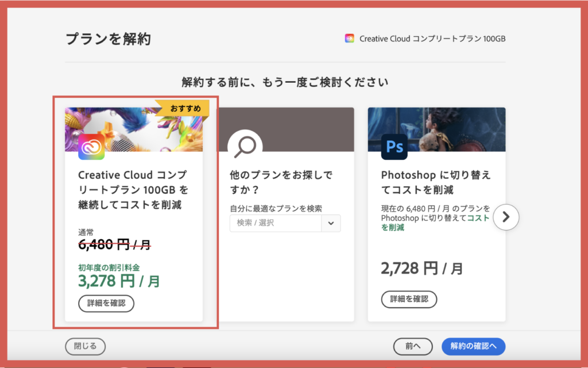Click the green コストを削減 text on Photoshop card
This screenshot has height=368, width=588.
435,223
